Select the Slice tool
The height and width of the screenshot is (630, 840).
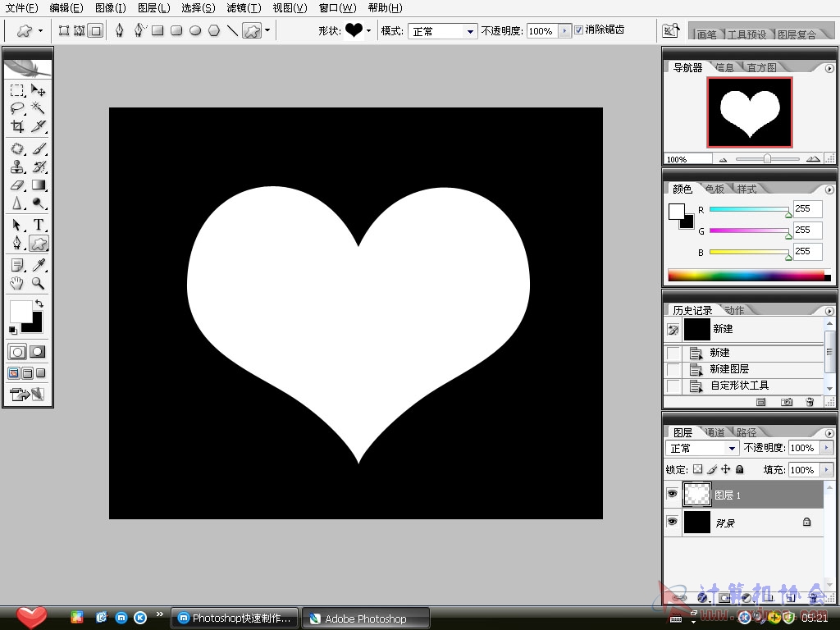pos(38,126)
